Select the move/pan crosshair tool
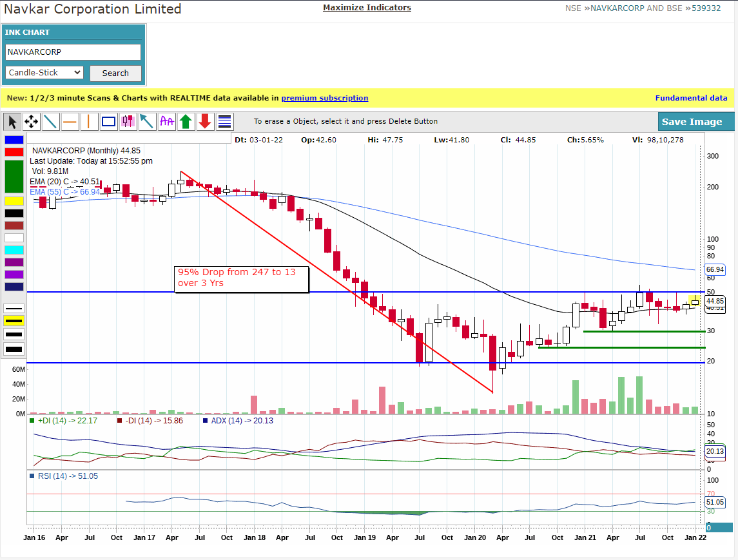Image resolution: width=738 pixels, height=560 pixels. [32, 122]
